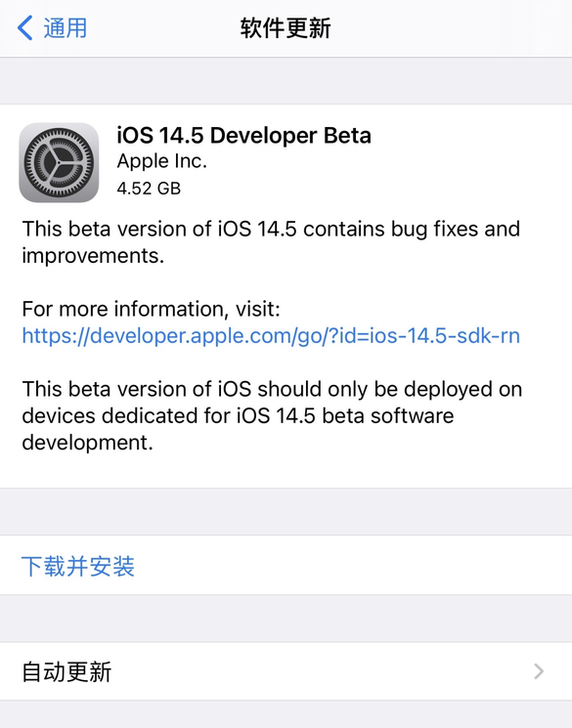Click the word 'Beta' in update title
Screen dimensions: 572x728
[x=347, y=136]
